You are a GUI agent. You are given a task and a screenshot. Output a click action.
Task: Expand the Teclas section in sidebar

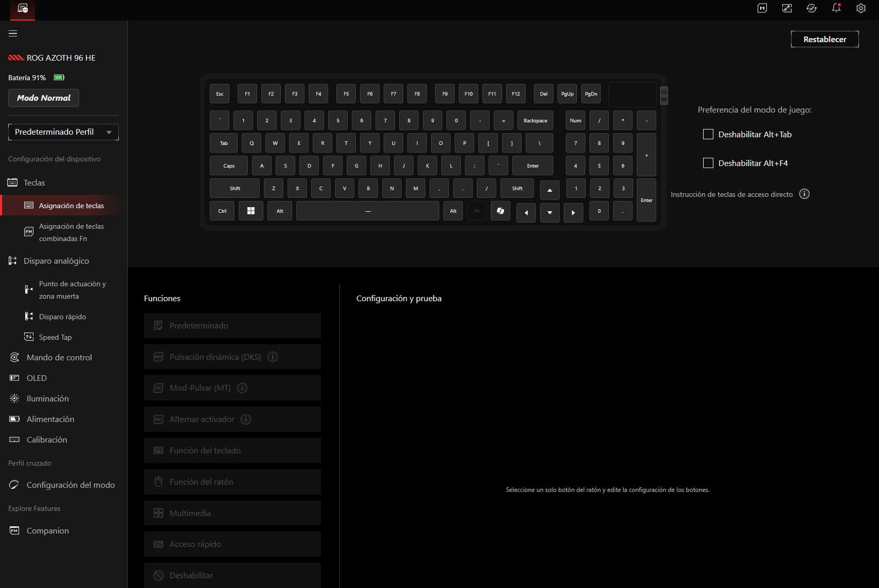34,182
